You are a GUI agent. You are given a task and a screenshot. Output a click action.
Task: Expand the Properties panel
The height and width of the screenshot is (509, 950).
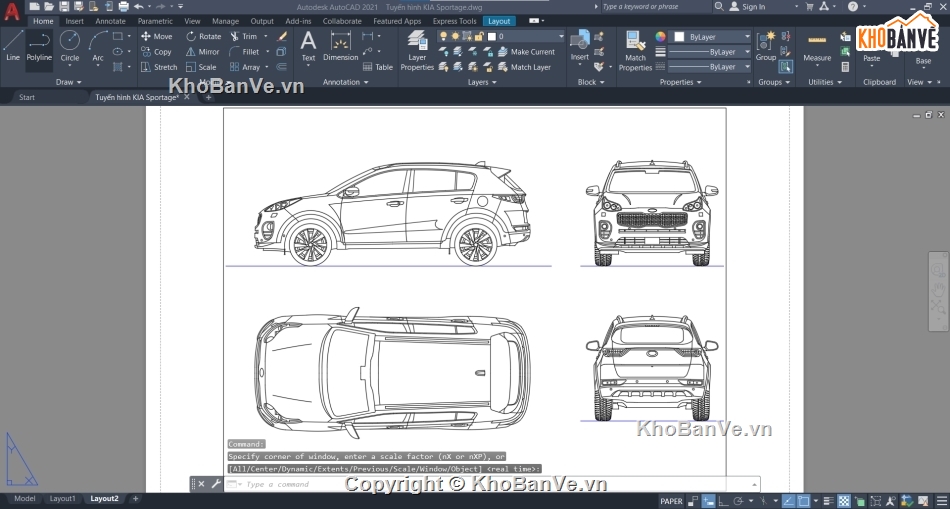click(681, 82)
